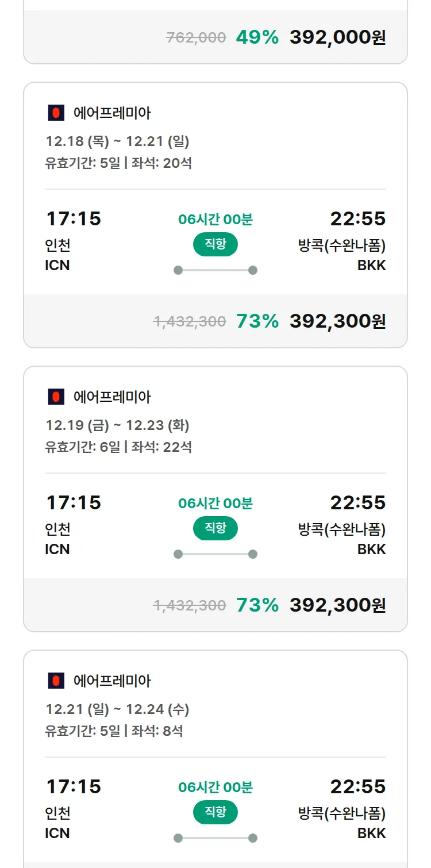Open 12.18 (목) ~ 12.21 (일) date range
This screenshot has width=431, height=868.
click(x=117, y=141)
